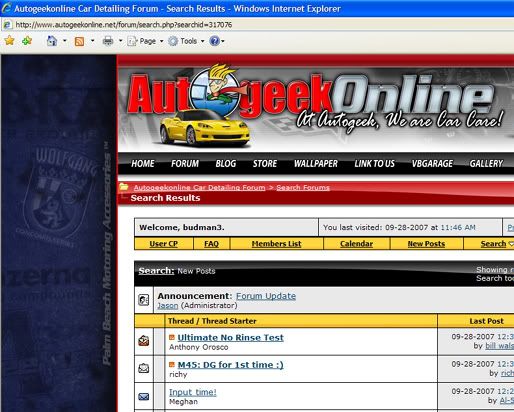
Task: Go to first new post in Ultimate No Rinse Test
Action: click(172, 337)
